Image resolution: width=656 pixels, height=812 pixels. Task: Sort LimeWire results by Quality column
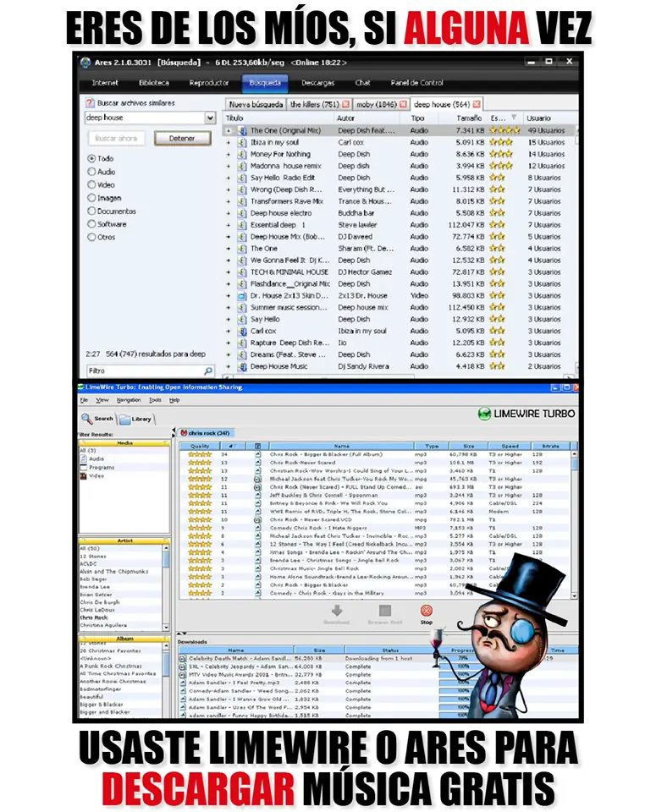point(200,446)
